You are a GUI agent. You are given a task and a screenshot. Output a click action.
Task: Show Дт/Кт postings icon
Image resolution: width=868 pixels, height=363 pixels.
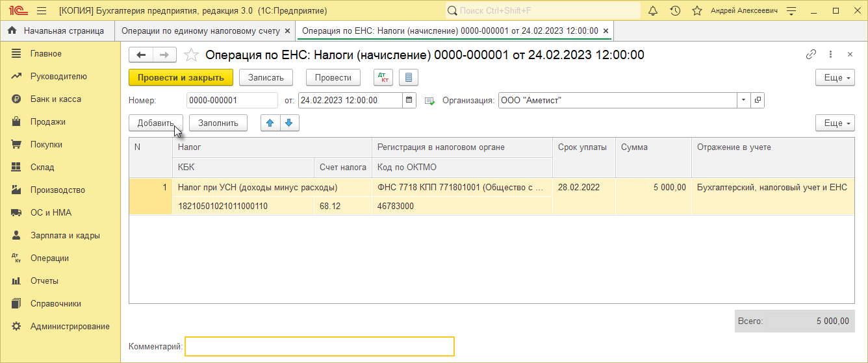(x=383, y=78)
